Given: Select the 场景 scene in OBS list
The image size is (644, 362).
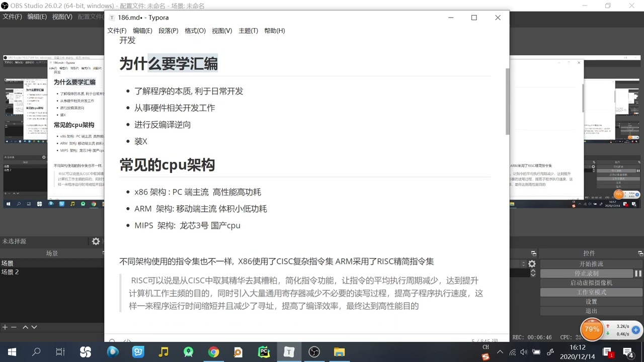Looking at the screenshot, I should point(52,263).
